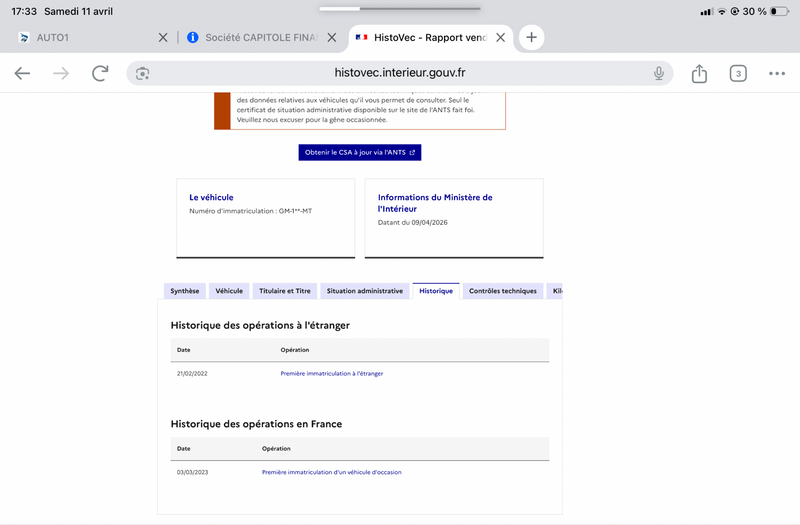800x525 pixels.
Task: Open the Titulaire et Titre tab
Action: [285, 291]
